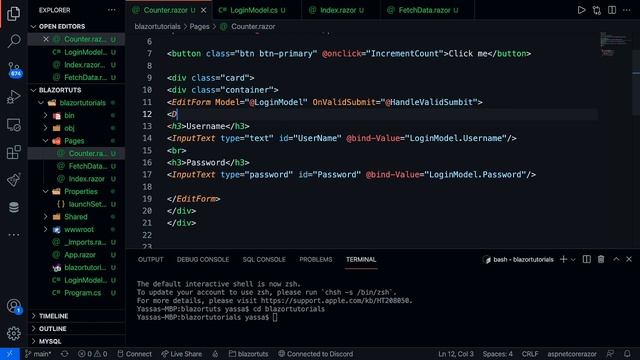Open the Extensions view
Image resolution: width=640 pixels, height=360 pixels.
(x=13, y=152)
